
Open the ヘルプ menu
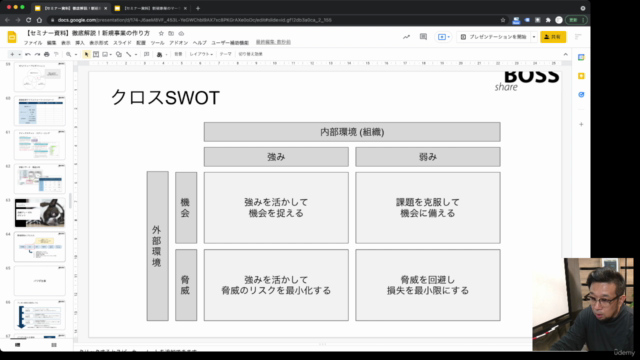200,43
